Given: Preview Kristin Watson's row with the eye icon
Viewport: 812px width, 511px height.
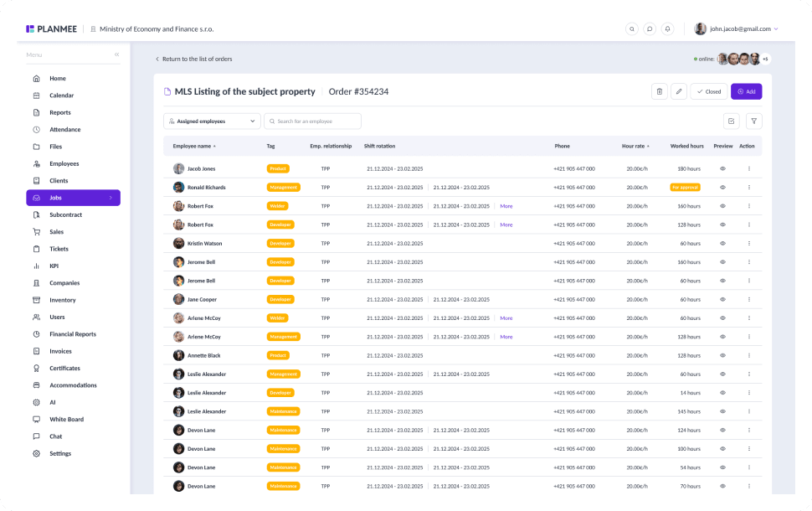Looking at the screenshot, I should click(722, 244).
